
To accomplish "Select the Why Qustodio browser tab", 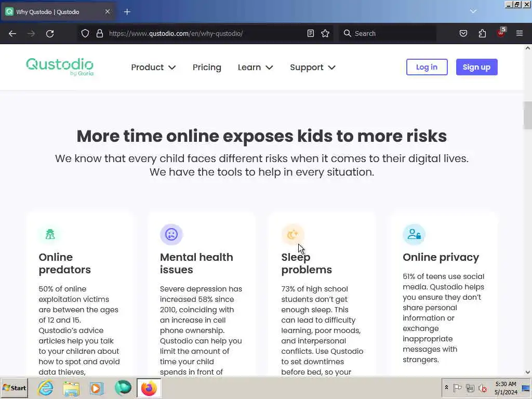I will (x=58, y=12).
